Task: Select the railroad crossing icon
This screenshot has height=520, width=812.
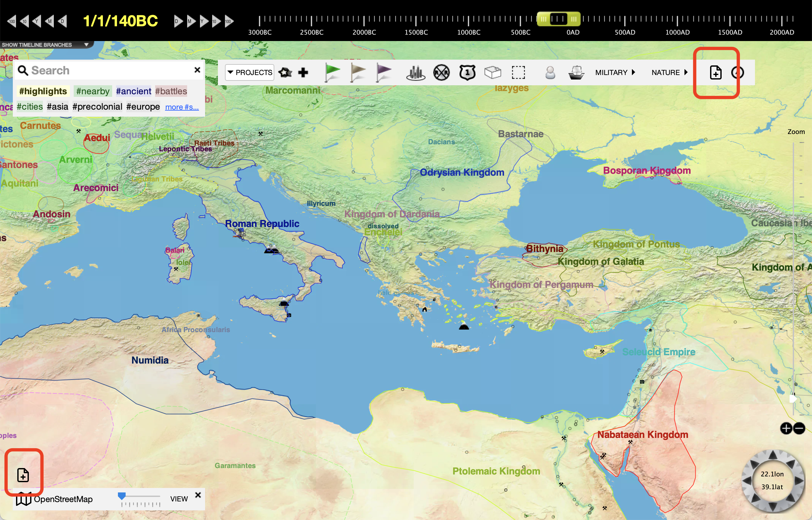Action: pos(441,72)
